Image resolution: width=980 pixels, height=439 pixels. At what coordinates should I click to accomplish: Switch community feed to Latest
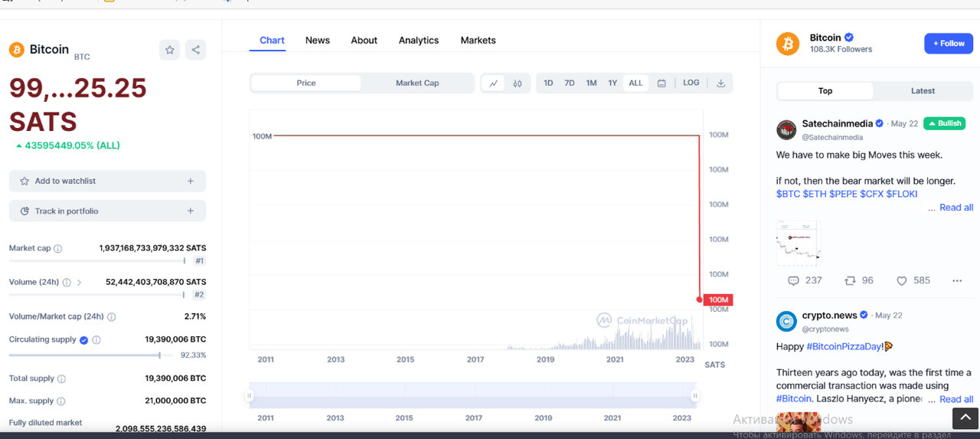click(923, 91)
